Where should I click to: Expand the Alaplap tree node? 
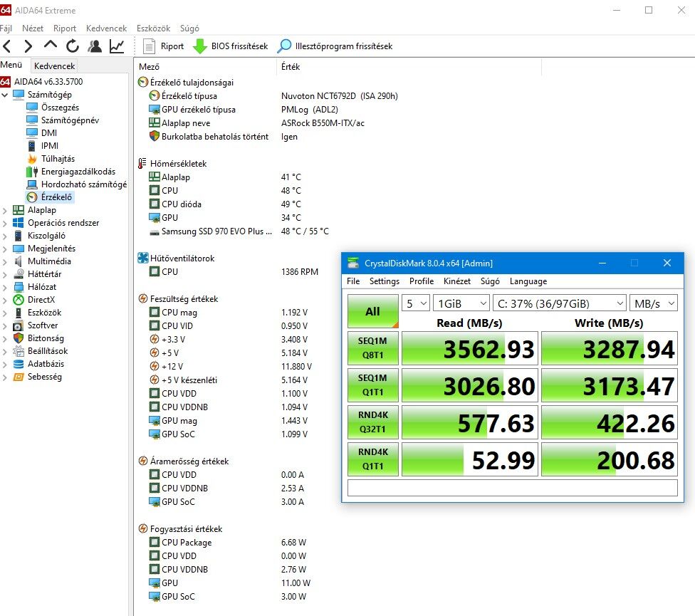pyautogui.click(x=5, y=211)
